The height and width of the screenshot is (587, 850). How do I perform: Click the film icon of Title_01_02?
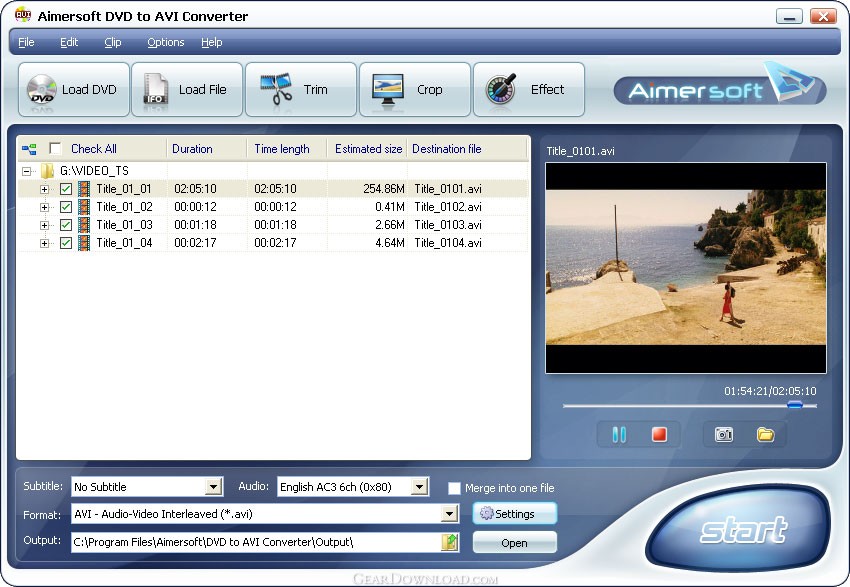coord(83,207)
